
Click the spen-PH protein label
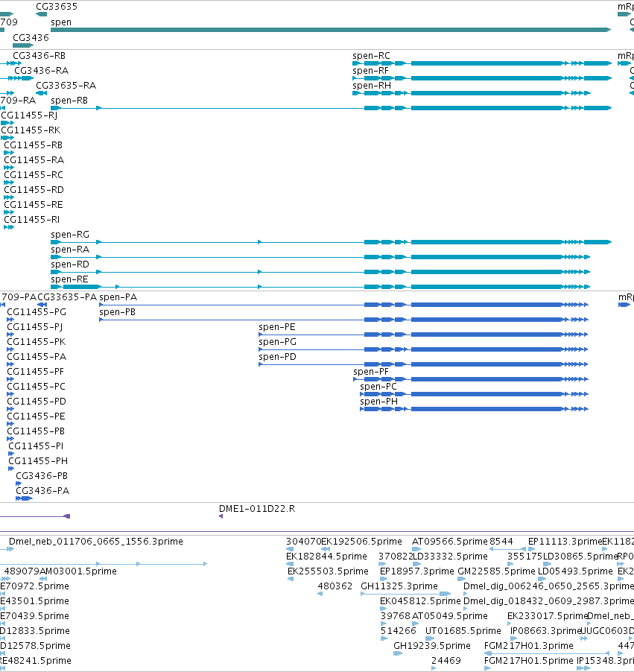(379, 402)
